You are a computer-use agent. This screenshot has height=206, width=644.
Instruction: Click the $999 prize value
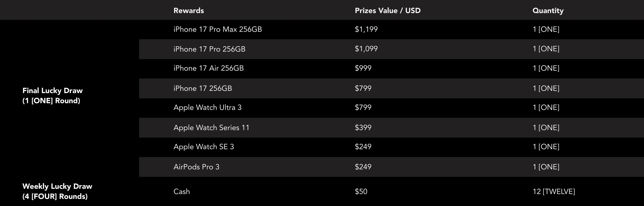tap(363, 68)
